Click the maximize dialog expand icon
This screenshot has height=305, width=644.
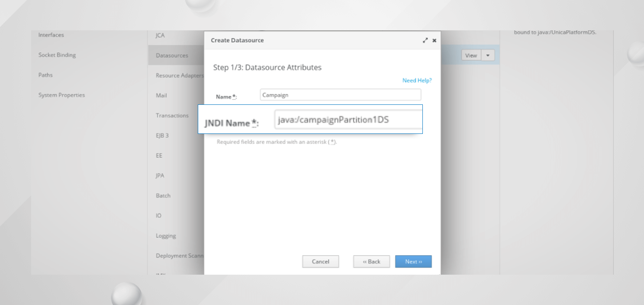point(425,40)
